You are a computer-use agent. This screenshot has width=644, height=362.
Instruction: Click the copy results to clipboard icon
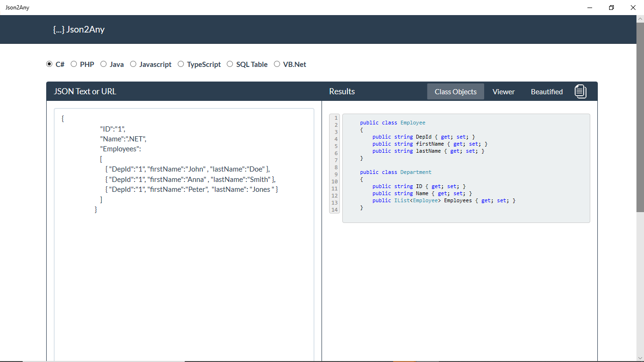(x=580, y=91)
